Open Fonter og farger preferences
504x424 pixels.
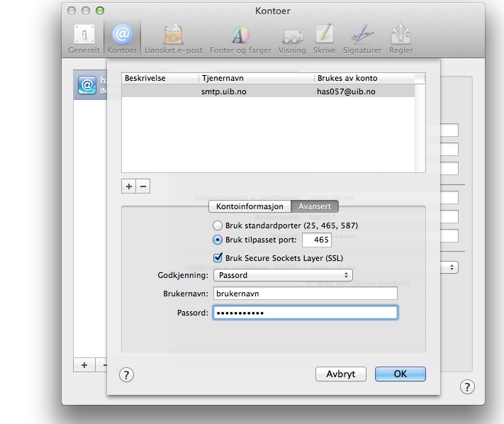coord(240,38)
